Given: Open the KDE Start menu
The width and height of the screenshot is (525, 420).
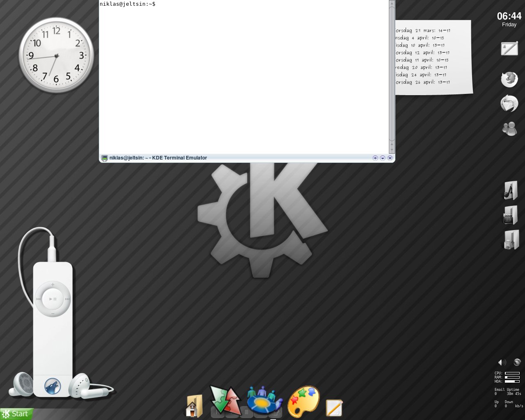Looking at the screenshot, I should 16,414.
